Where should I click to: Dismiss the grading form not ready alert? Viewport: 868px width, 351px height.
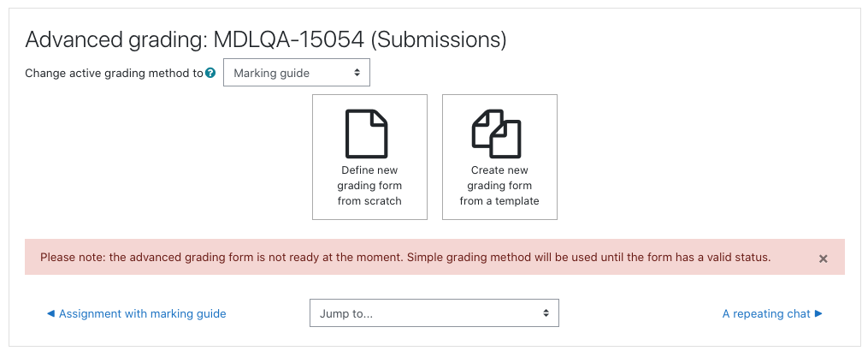tap(824, 259)
